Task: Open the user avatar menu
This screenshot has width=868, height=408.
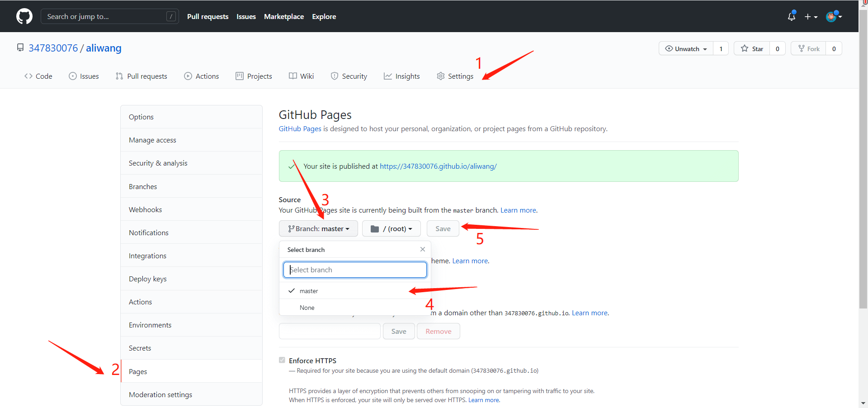Action: [834, 16]
